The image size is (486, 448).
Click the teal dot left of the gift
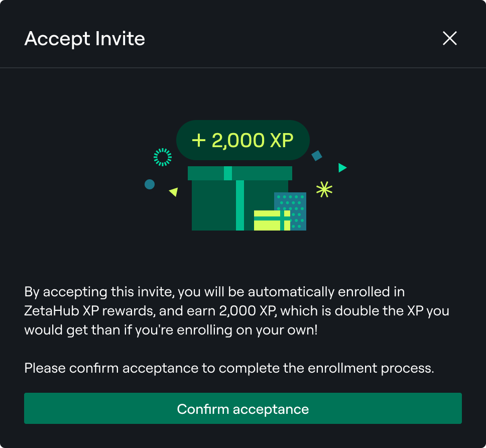pyautogui.click(x=149, y=184)
